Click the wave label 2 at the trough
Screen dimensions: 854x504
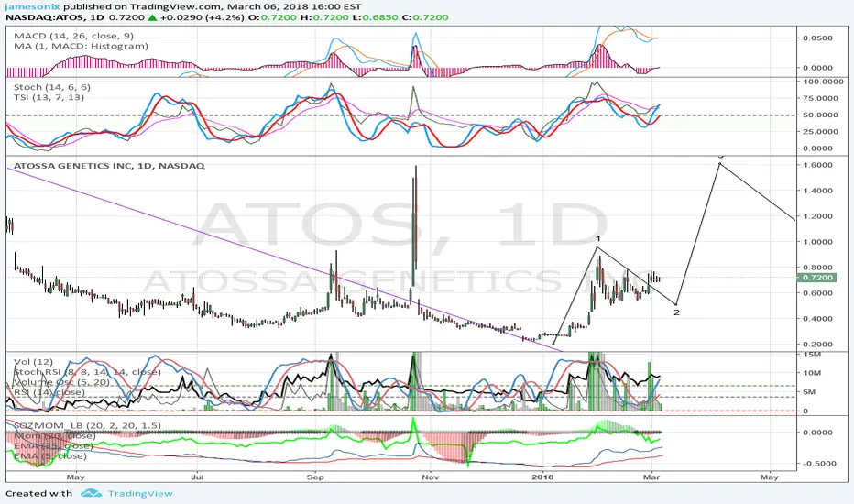coord(676,312)
